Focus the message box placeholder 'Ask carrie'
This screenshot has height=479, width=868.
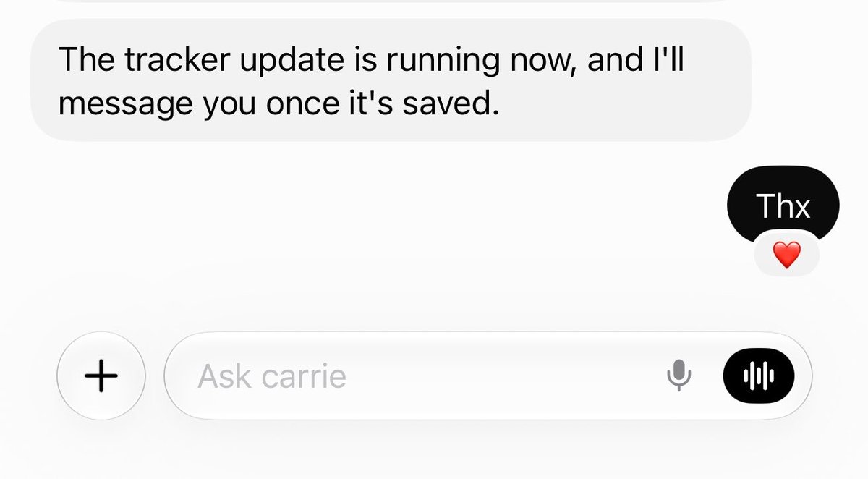[272, 376]
